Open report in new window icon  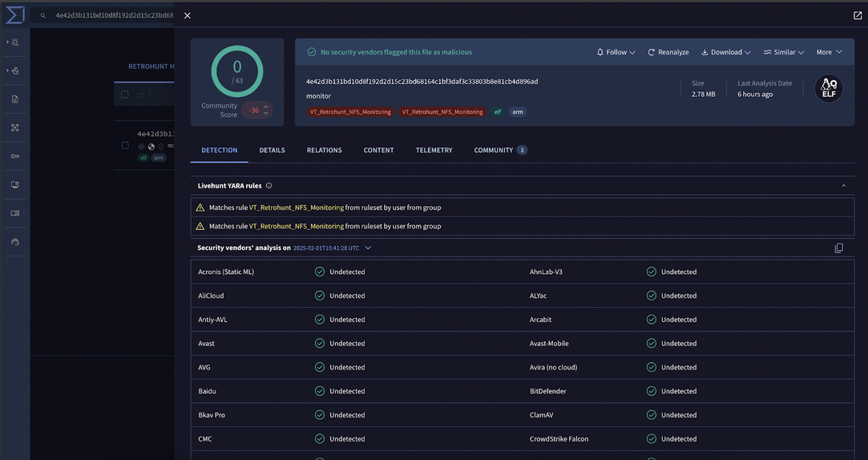(858, 15)
